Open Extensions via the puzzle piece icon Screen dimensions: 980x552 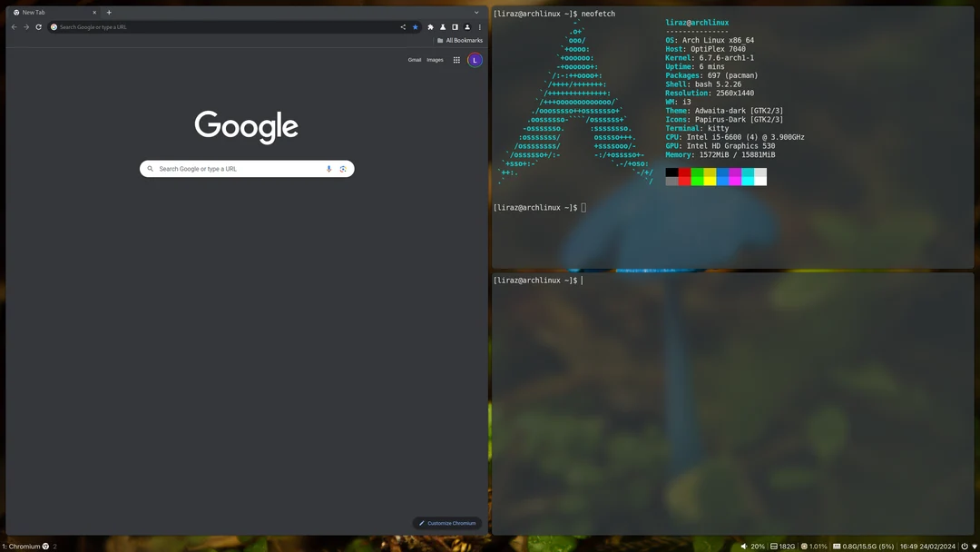click(430, 26)
